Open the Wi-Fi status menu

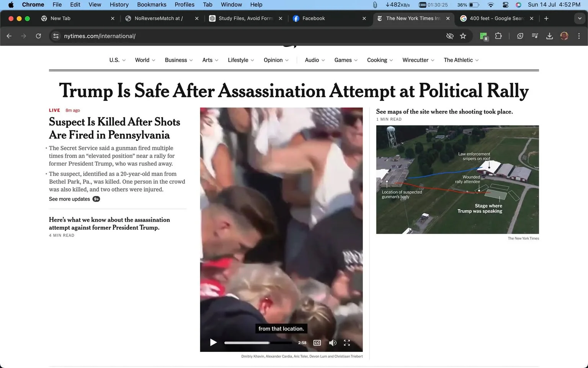[x=491, y=5]
